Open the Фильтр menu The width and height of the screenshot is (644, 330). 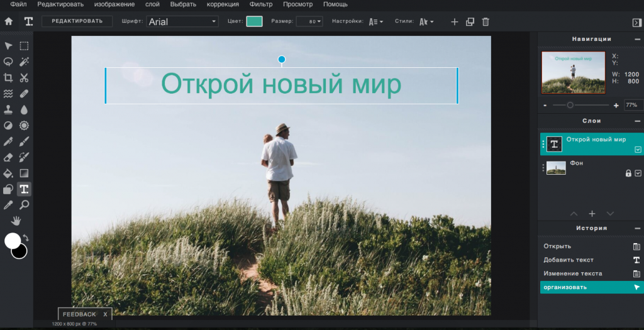point(261,4)
